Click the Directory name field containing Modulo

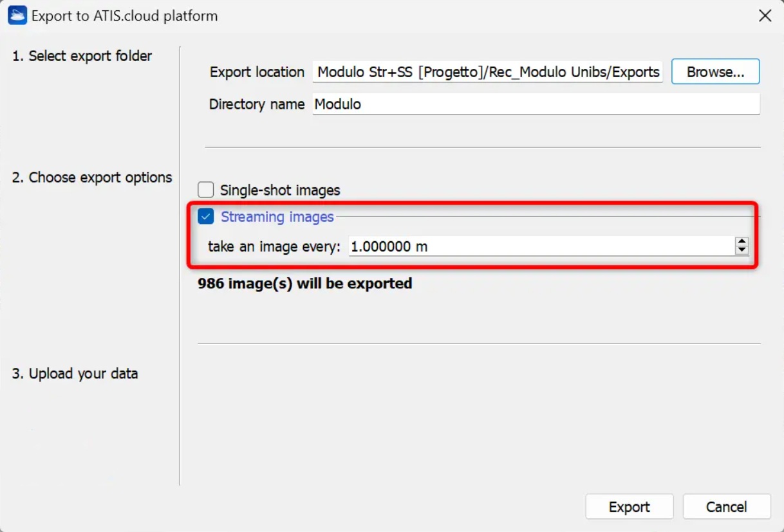[x=536, y=104]
